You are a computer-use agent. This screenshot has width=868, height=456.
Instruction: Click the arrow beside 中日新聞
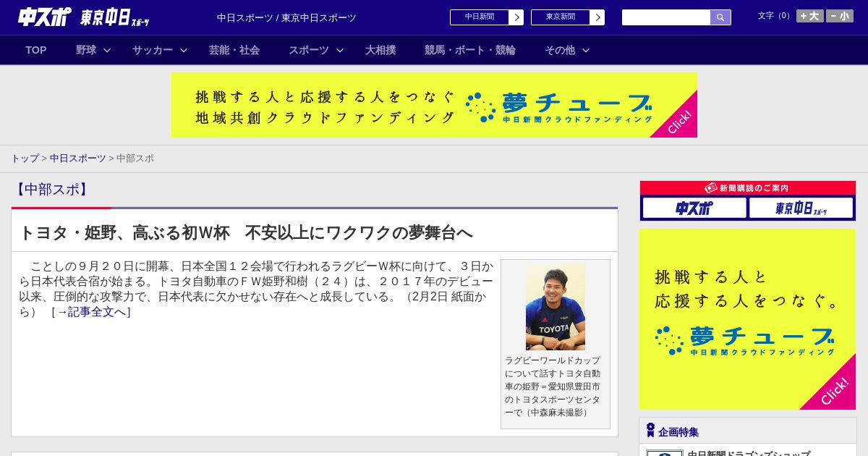click(x=516, y=17)
